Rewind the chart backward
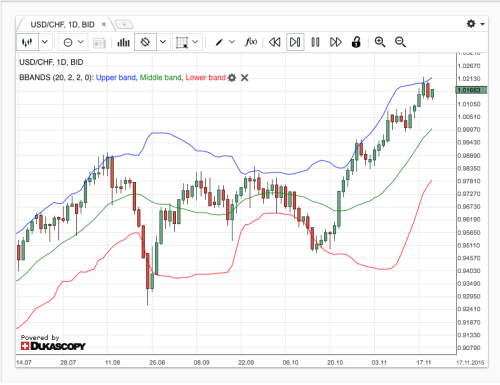Image resolution: width=500 pixels, height=385 pixels. pos(275,42)
